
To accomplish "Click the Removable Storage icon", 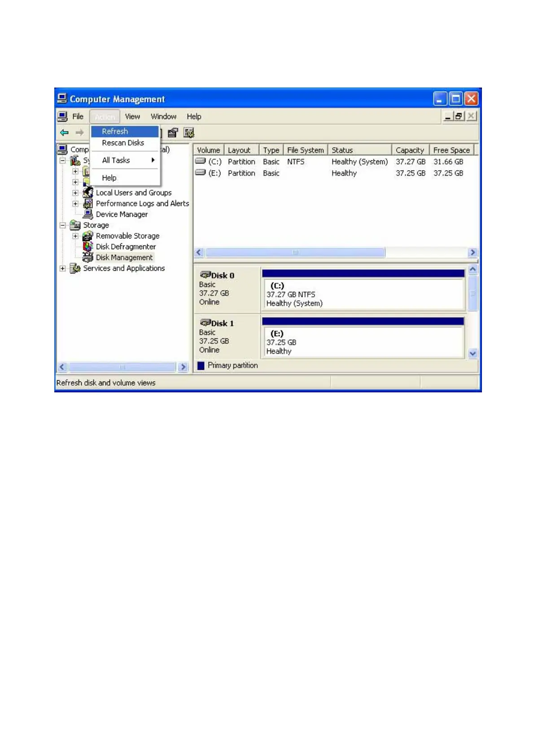I will (88, 236).
